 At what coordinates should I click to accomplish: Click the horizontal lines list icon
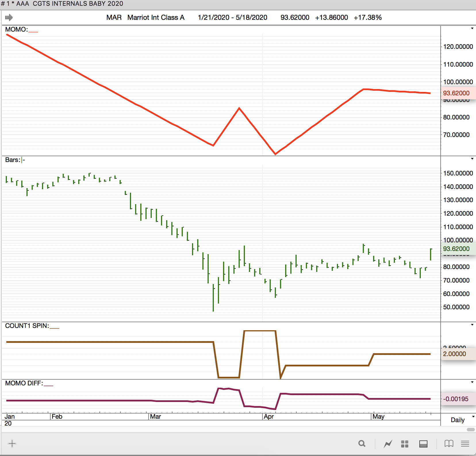[465, 444]
